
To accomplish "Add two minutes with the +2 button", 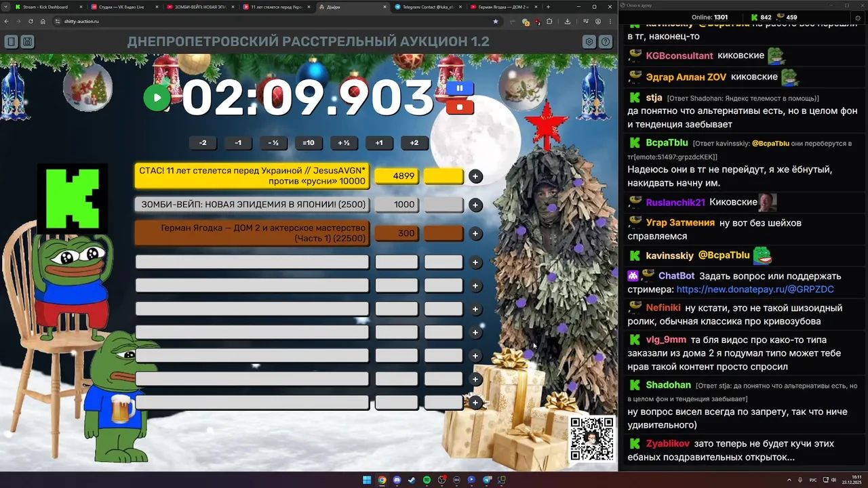I will [x=414, y=143].
